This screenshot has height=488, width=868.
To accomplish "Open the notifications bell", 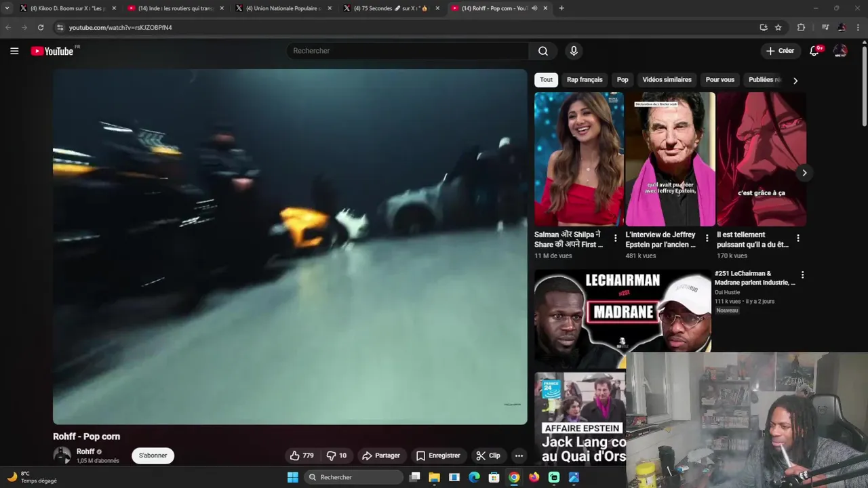I will (x=814, y=51).
